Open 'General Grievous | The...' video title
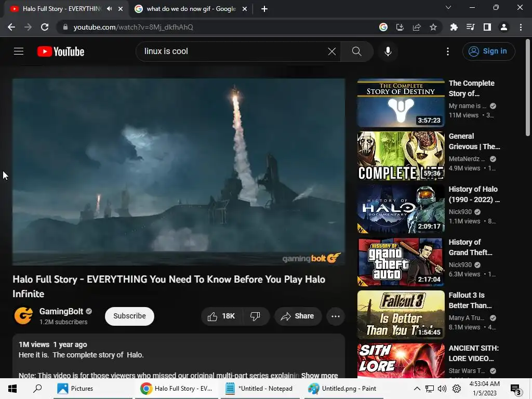The image size is (532, 399). (x=474, y=141)
